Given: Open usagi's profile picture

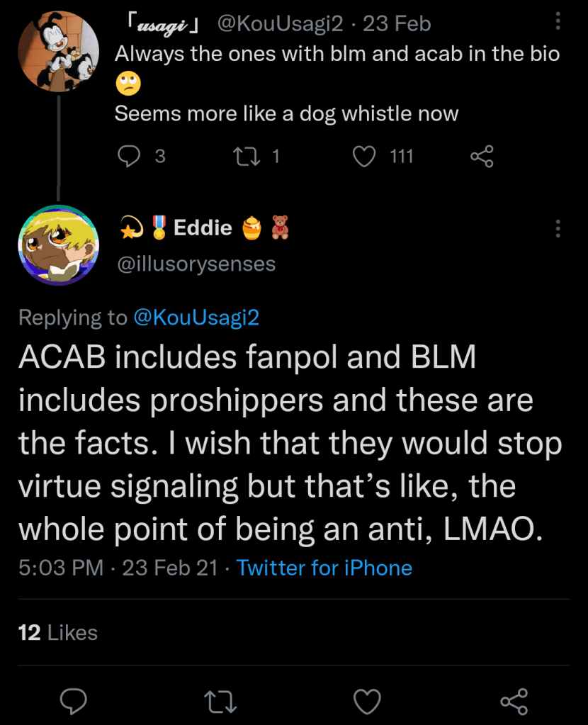Looking at the screenshot, I should (58, 52).
